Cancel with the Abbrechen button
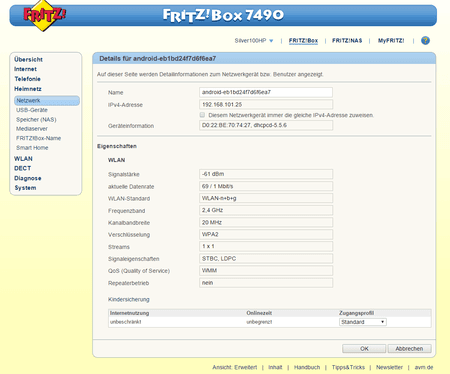Image resolution: width=450 pixels, height=374 pixels. click(x=409, y=349)
